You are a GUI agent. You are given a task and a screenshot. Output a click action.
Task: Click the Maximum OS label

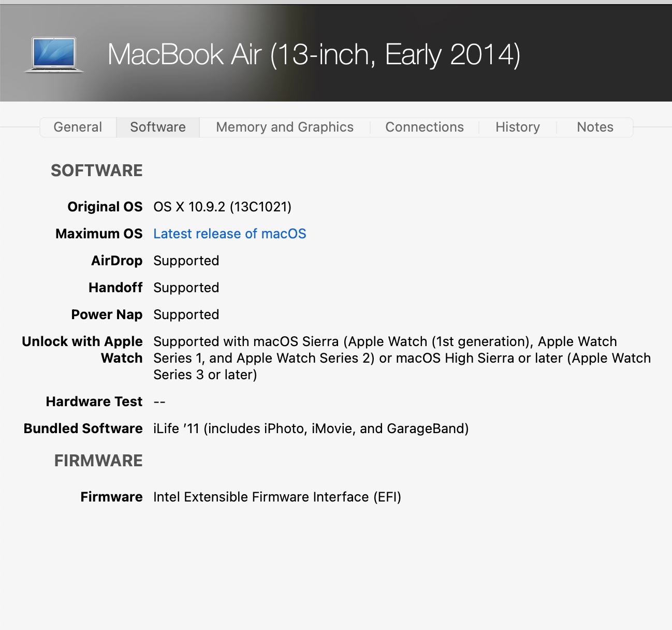[99, 234]
